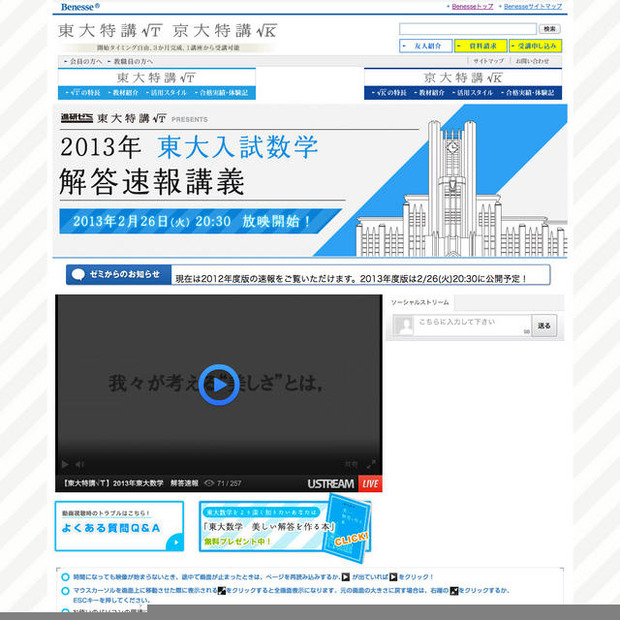Image resolution: width=620 pixels, height=620 pixels.
Task: Open the 東大特講√T section heading tab
Action: (157, 78)
